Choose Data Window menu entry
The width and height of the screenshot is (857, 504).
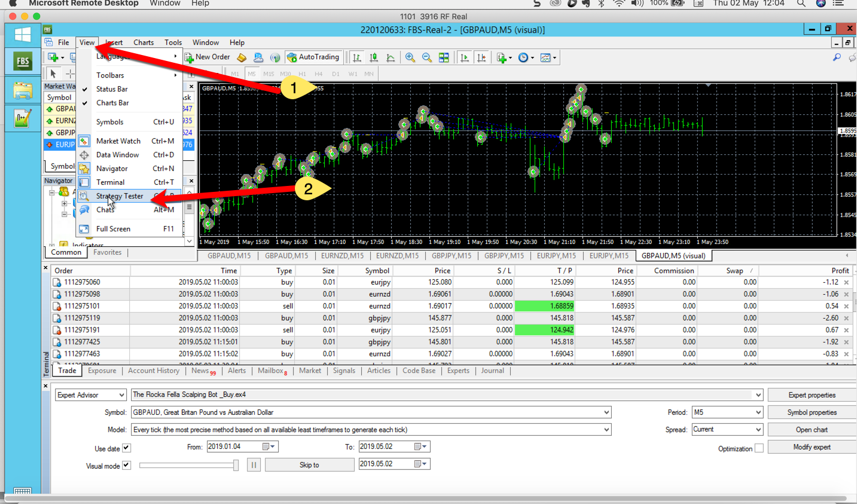coord(129,155)
